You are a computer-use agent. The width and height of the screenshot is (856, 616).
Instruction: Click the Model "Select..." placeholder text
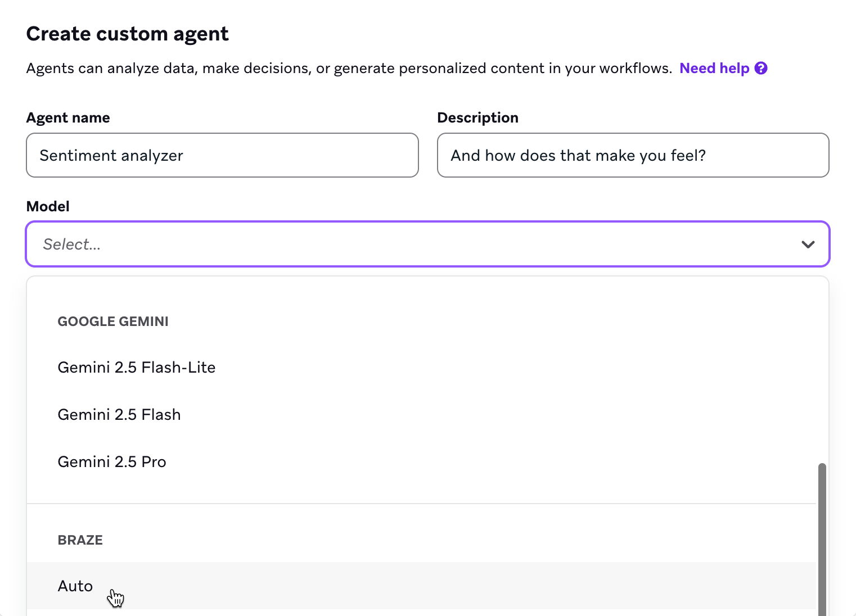click(72, 244)
